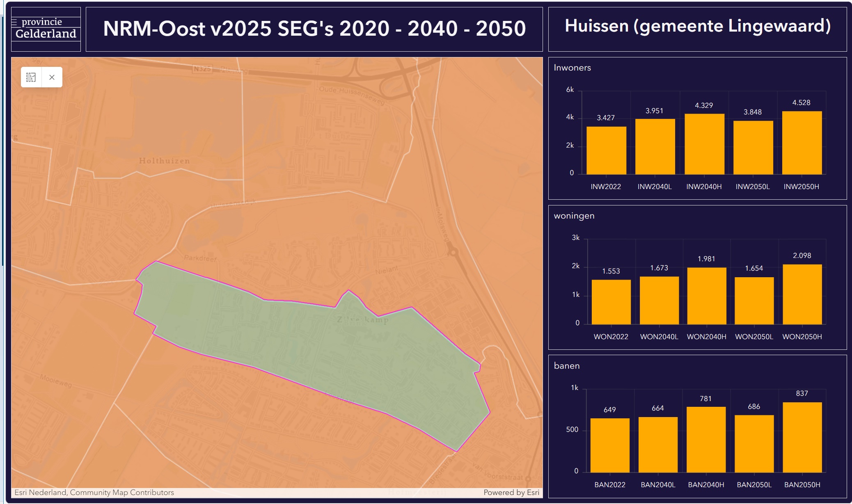Click the WON2050L bar showing 1.654
The width and height of the screenshot is (852, 504).
[x=754, y=301]
